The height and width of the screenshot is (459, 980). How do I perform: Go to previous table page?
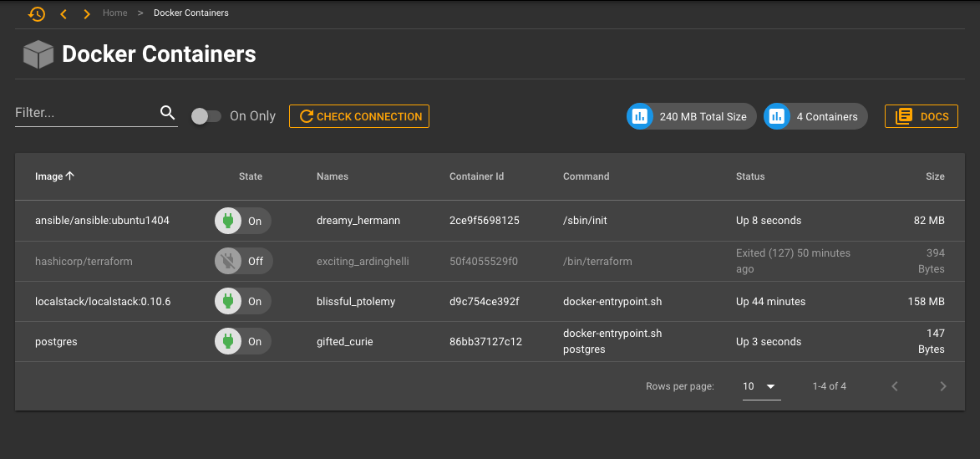tap(895, 386)
